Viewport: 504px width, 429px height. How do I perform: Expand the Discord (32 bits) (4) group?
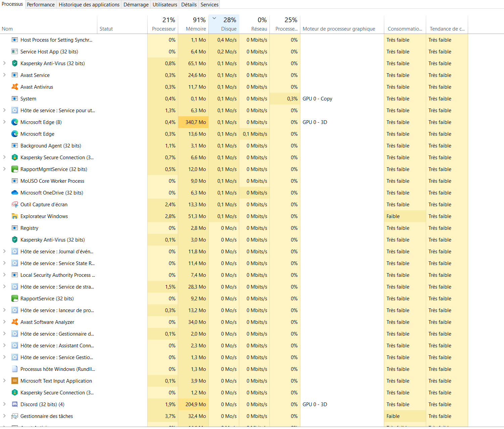click(4, 404)
